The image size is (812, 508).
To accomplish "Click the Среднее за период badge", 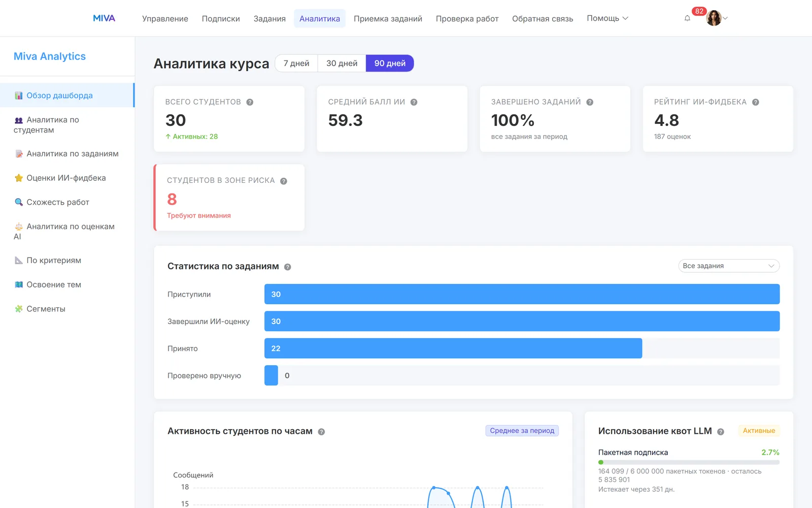I will click(x=522, y=431).
